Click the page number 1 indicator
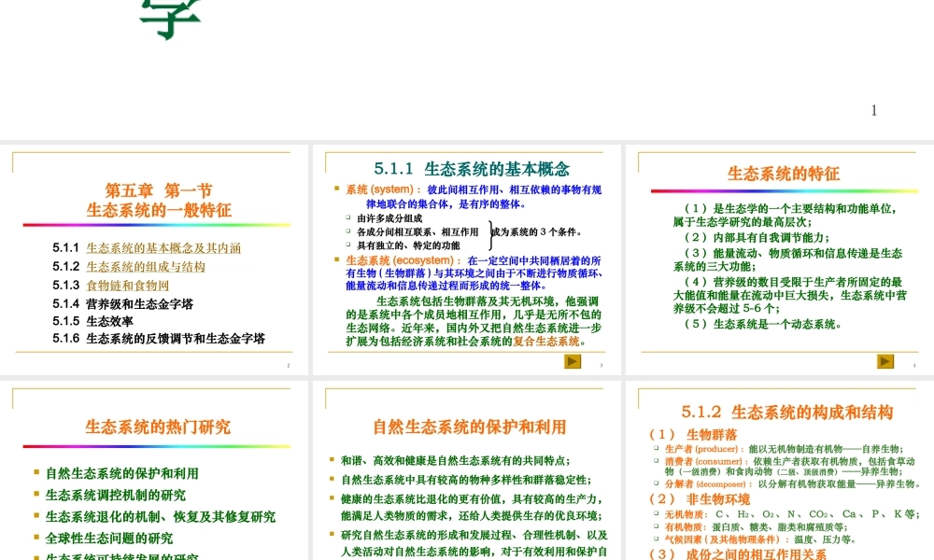Screen dimensions: 934x560 coord(873,110)
